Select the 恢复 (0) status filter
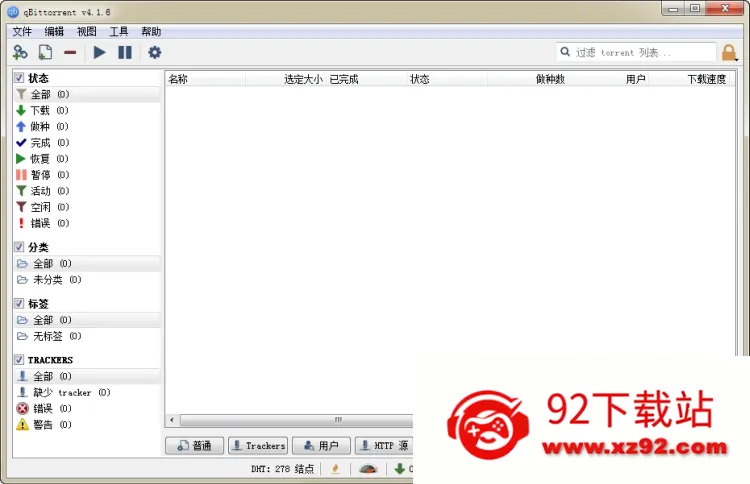750x484 pixels. click(x=87, y=159)
